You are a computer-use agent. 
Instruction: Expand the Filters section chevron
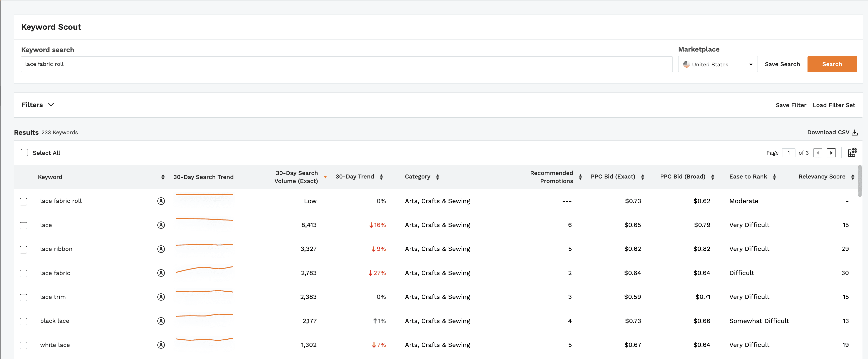coord(51,105)
